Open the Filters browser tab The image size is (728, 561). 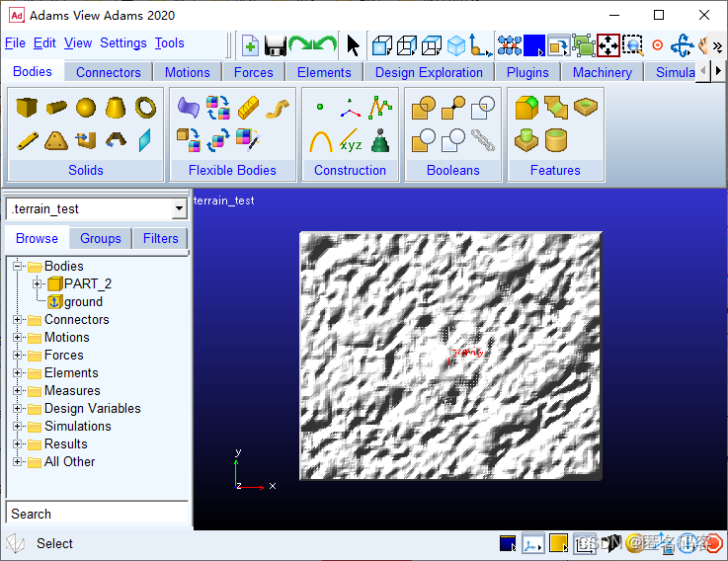161,238
